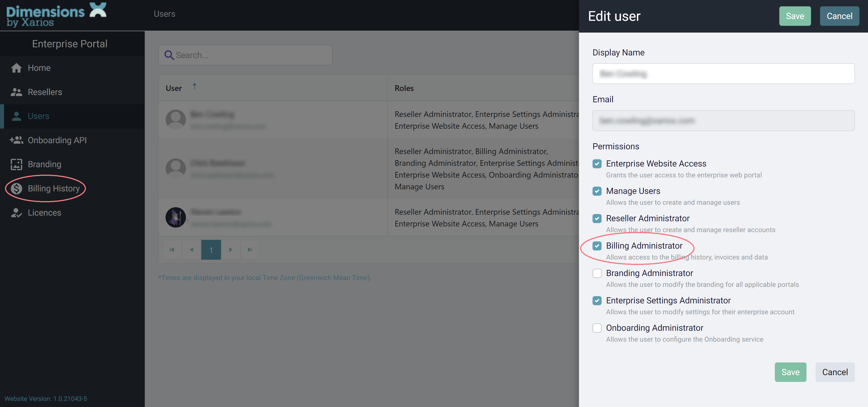Click the Email input field
Image resolution: width=868 pixels, height=407 pixels.
pos(723,120)
